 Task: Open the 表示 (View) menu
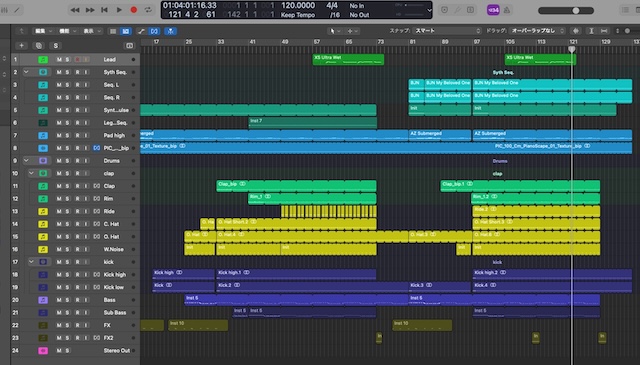(91, 31)
